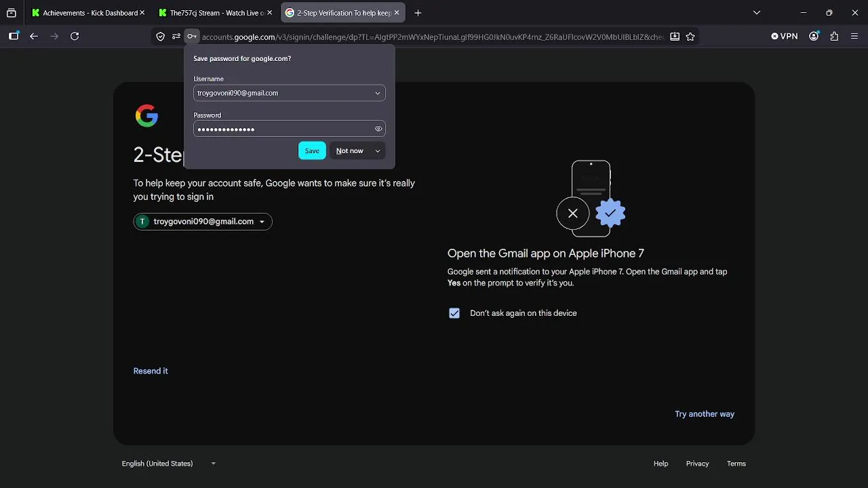Click the Save password button
This screenshot has height=488, width=868.
pos(312,150)
